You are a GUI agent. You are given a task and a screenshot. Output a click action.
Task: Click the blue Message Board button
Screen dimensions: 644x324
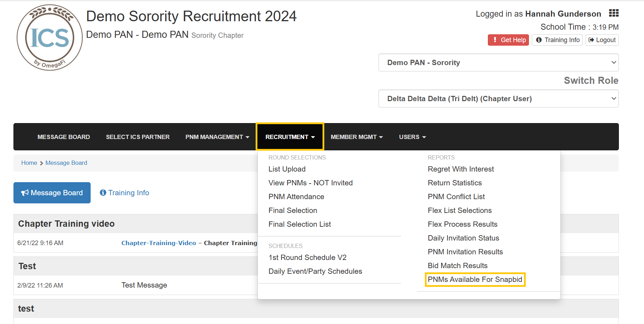click(x=52, y=193)
